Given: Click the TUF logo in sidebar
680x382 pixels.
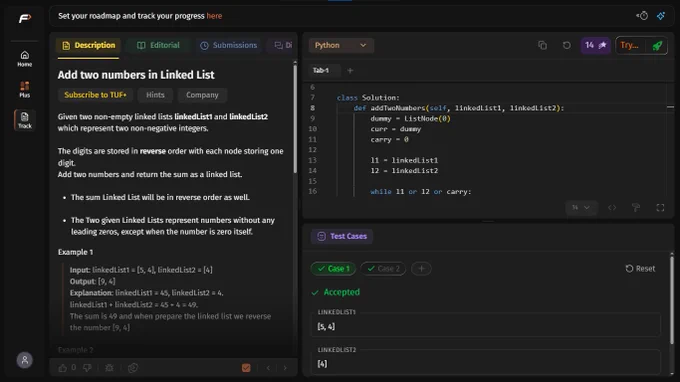Looking at the screenshot, I should pos(25,18).
